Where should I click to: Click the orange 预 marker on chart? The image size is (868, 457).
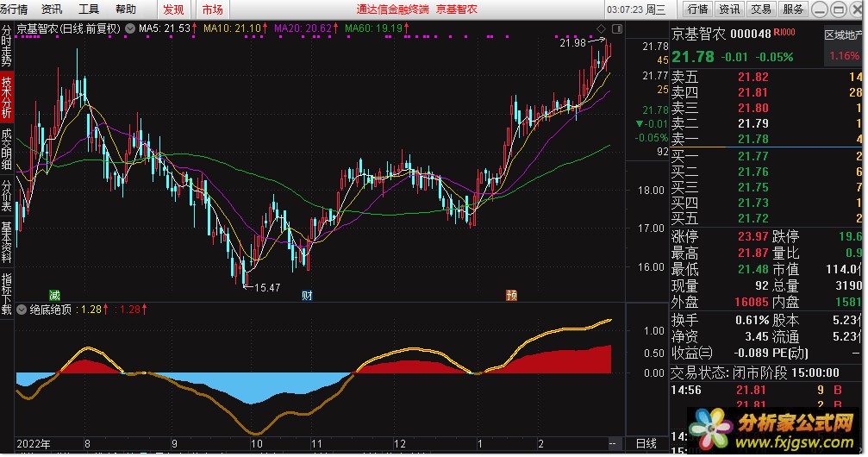(511, 295)
